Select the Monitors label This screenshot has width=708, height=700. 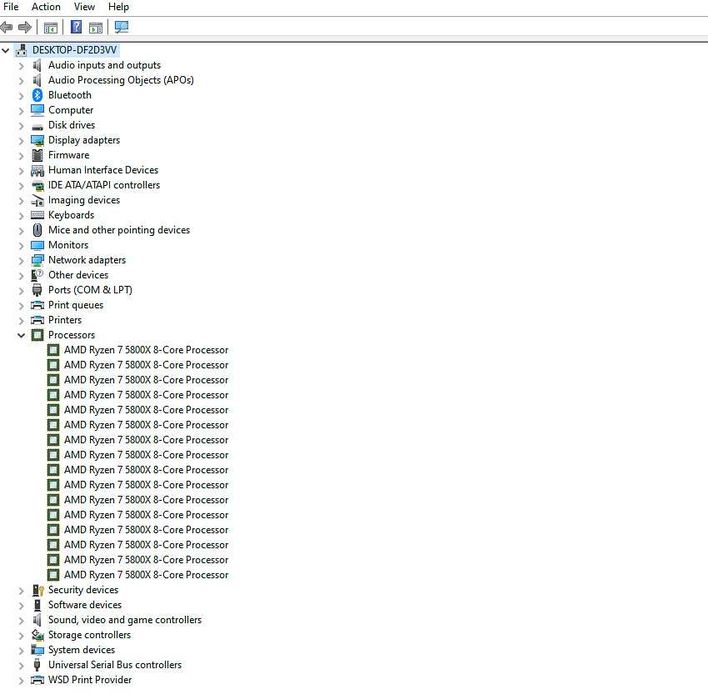click(68, 245)
